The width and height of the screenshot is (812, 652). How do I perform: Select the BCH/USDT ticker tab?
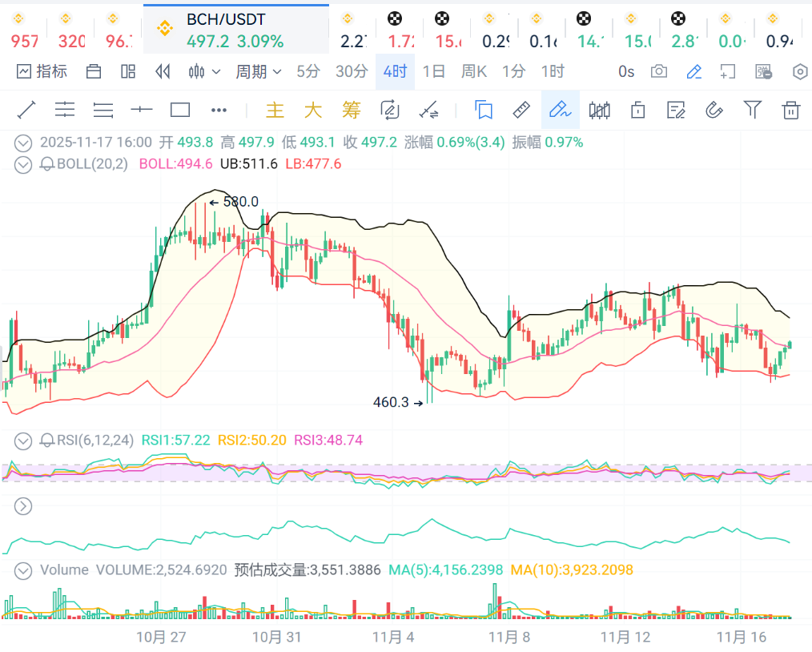(235, 30)
